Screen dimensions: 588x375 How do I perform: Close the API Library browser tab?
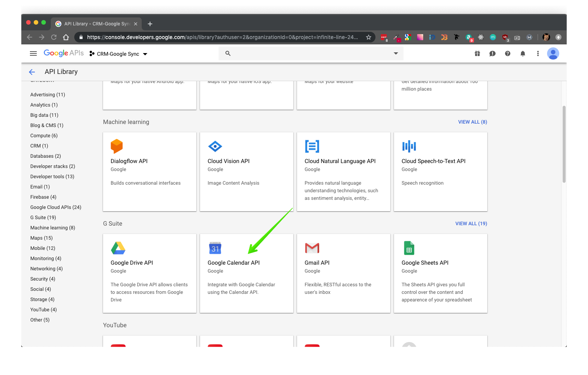[x=136, y=24]
